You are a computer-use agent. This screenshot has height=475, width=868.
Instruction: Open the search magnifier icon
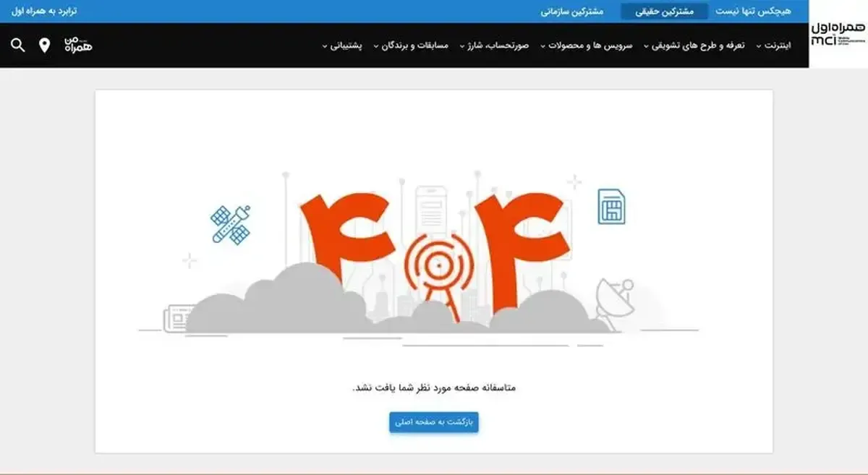pos(18,46)
